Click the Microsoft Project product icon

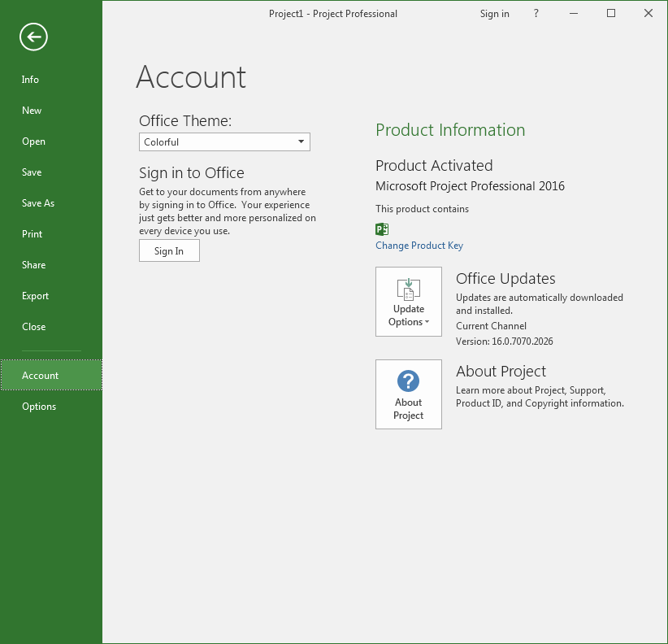click(x=382, y=229)
